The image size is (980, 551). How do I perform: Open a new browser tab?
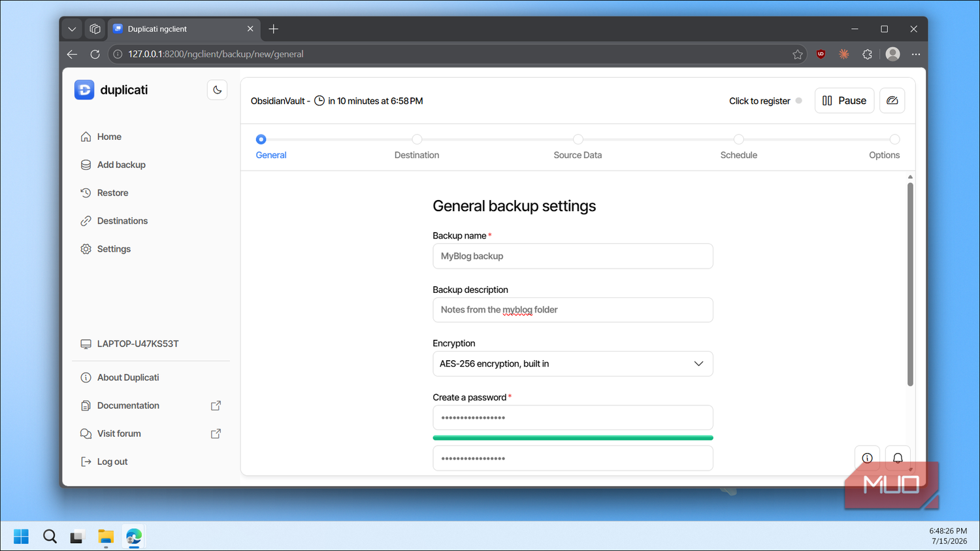click(x=273, y=29)
